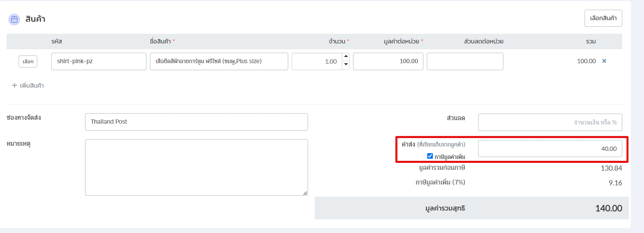The image size is (644, 233).
Task: Click the เพิ่มสินค้า link text
Action: pyautogui.click(x=32, y=85)
